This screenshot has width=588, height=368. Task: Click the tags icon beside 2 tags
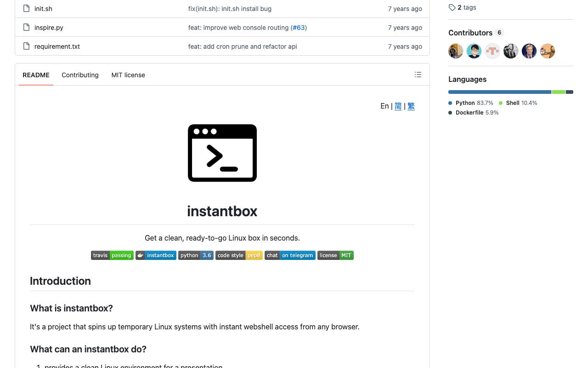452,7
